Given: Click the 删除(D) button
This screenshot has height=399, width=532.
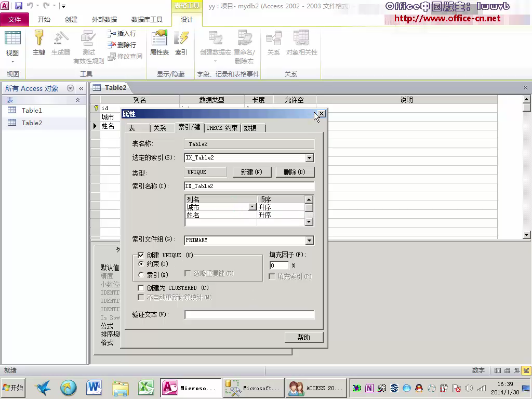Looking at the screenshot, I should 295,172.
